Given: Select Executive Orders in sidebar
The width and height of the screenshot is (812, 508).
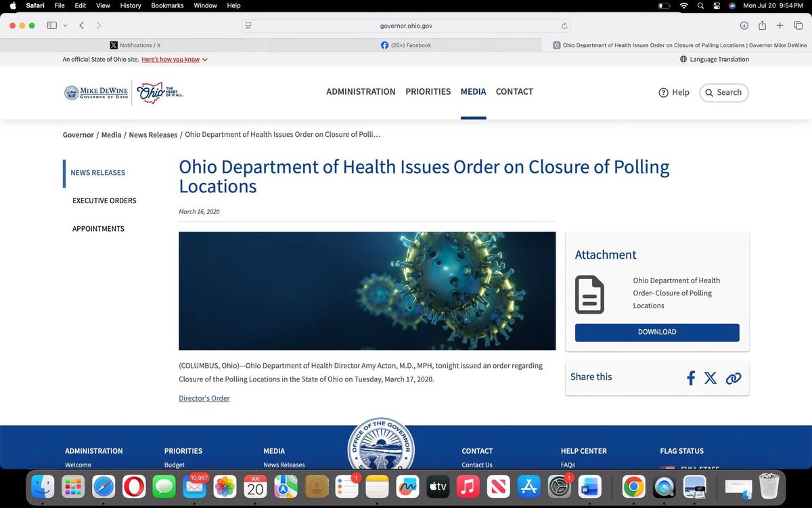Looking at the screenshot, I should (x=104, y=201).
